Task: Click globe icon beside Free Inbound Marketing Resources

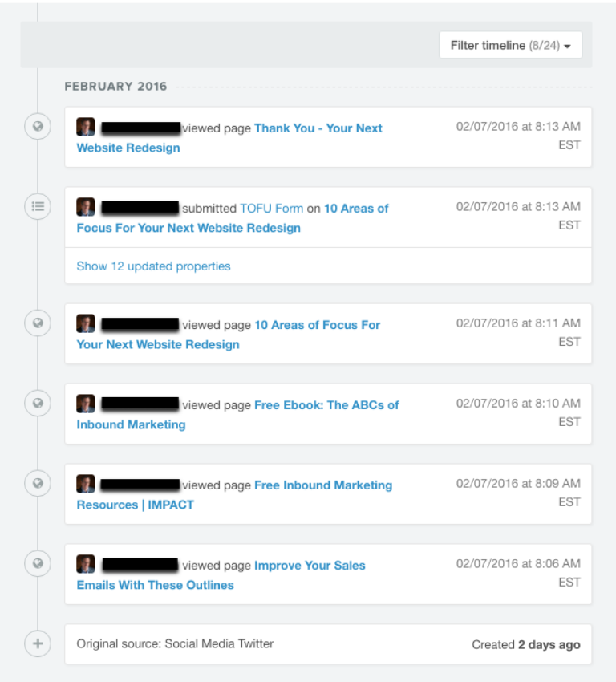Action: click(38, 484)
